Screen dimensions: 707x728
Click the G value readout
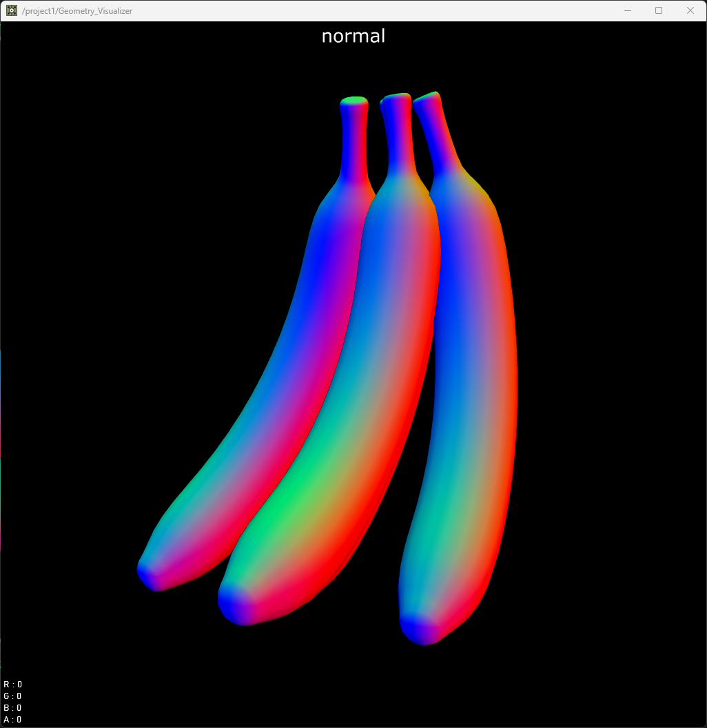[12, 696]
